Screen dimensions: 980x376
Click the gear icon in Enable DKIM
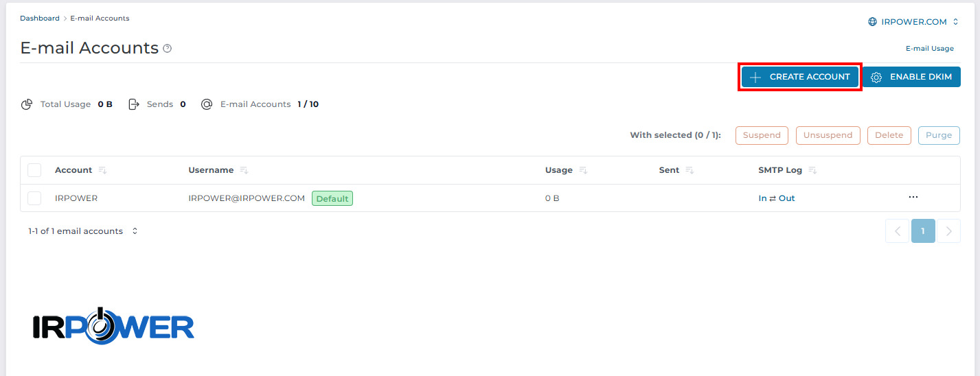point(876,78)
